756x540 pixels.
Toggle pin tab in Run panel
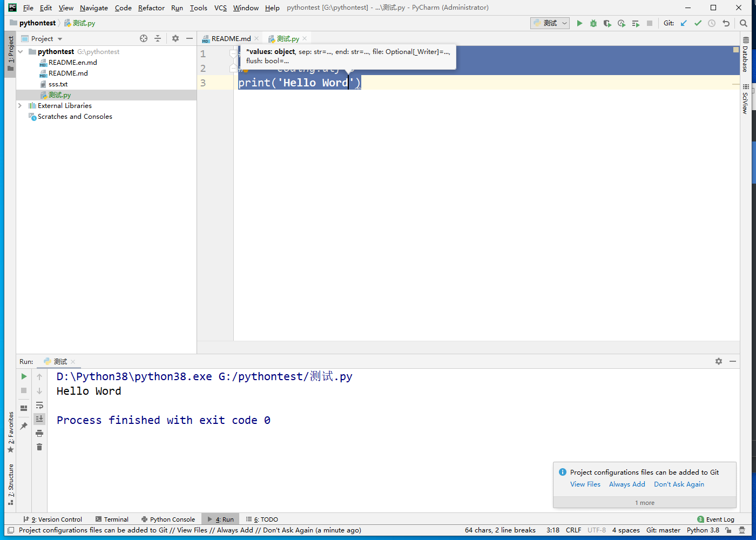24,426
